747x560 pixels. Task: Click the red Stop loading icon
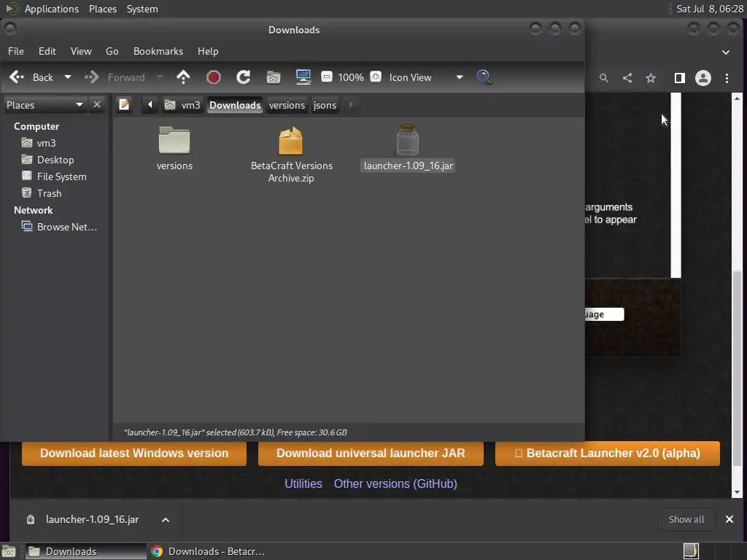click(x=214, y=77)
